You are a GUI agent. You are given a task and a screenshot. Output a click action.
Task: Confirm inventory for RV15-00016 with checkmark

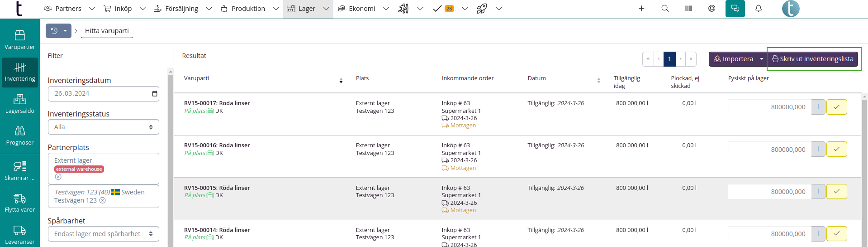point(836,150)
